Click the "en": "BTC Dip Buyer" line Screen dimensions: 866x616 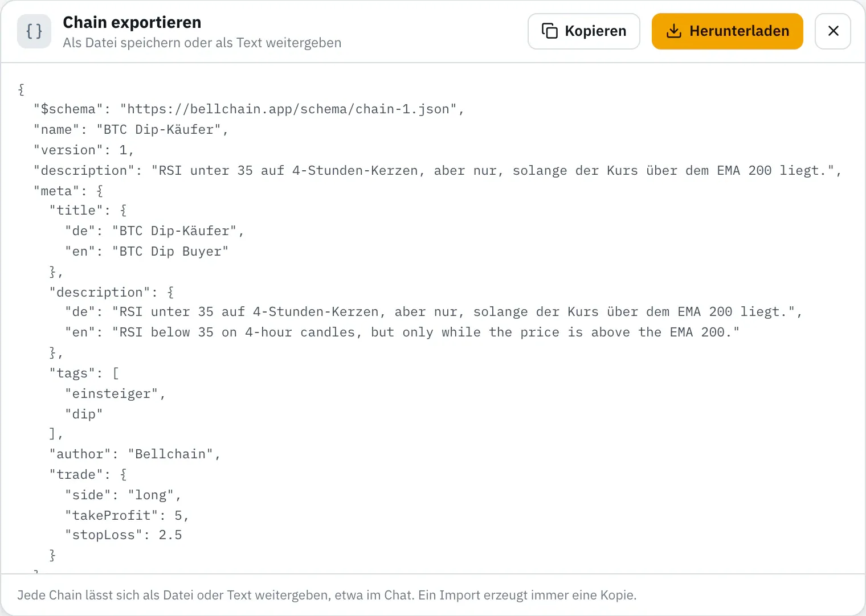pyautogui.click(x=147, y=252)
